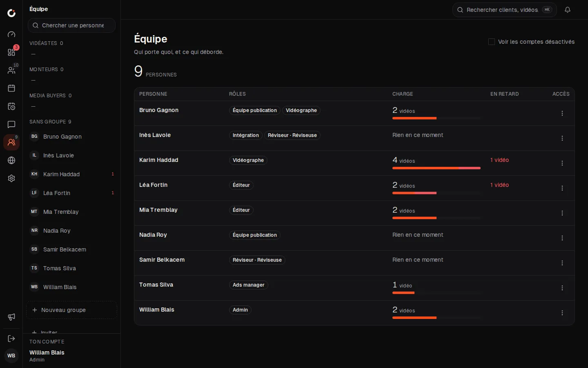This screenshot has width=588, height=368.
Task: Open the three-dot access menu for Mia Tremblay
Action: [x=562, y=213]
